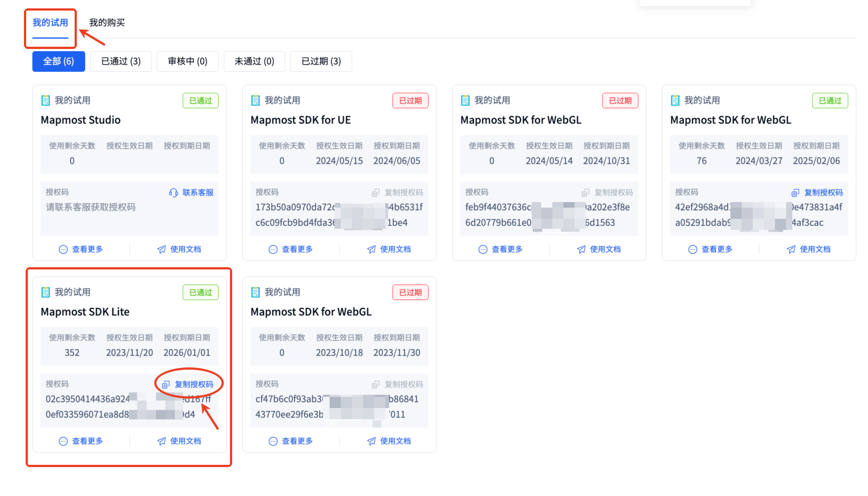The height and width of the screenshot is (496, 868).
Task: Click the 2023/11/20 effective date
Action: click(x=130, y=353)
